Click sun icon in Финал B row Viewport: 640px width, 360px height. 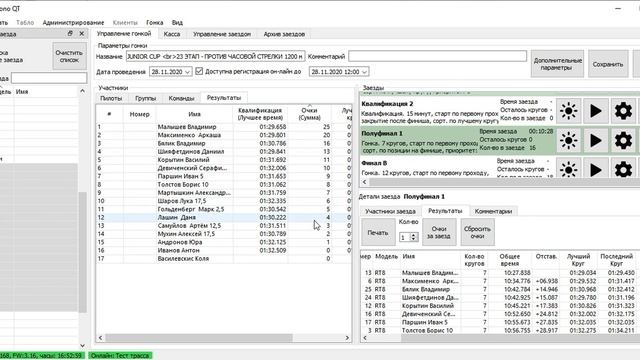568,169
